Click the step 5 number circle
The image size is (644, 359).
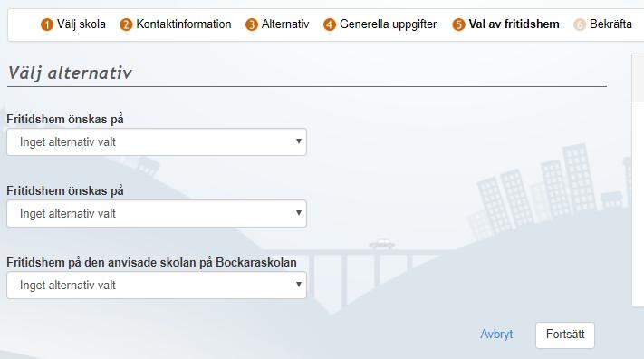click(458, 24)
